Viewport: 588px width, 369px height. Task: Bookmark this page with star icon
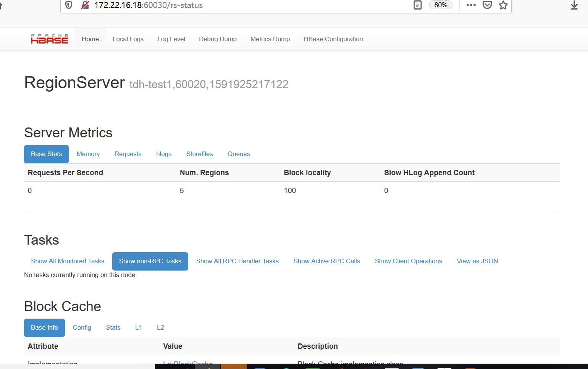(503, 5)
